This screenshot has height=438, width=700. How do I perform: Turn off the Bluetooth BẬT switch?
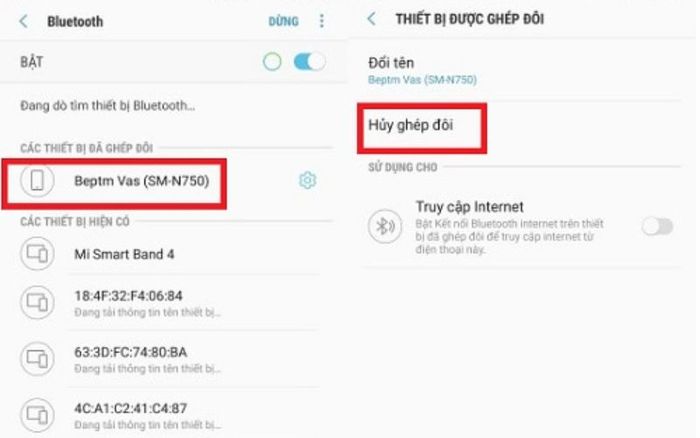[309, 62]
